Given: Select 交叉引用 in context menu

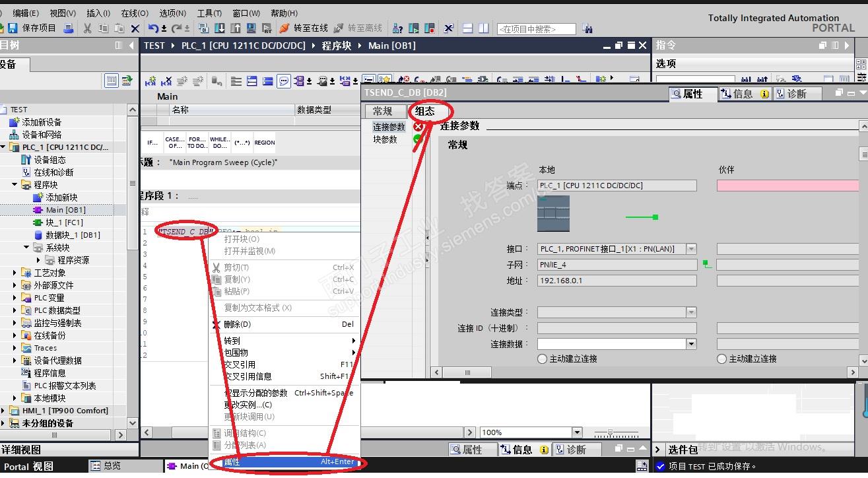Looking at the screenshot, I should click(x=285, y=364).
